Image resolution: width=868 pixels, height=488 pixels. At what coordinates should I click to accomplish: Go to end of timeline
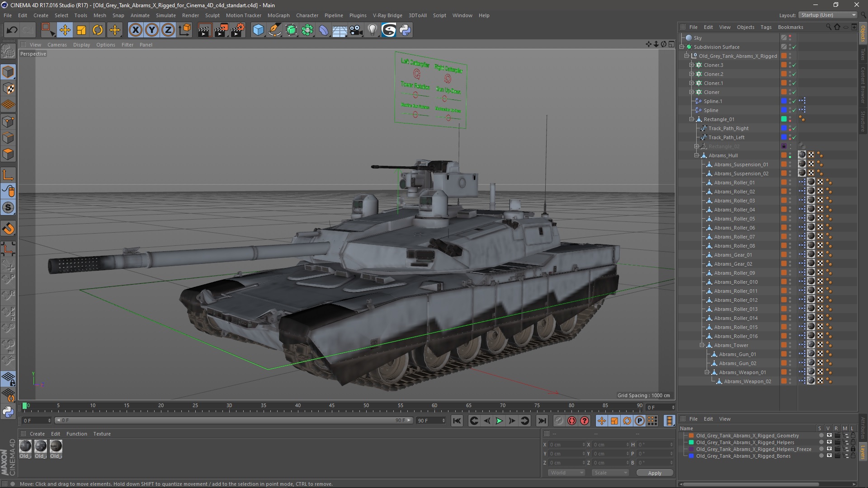pyautogui.click(x=542, y=421)
